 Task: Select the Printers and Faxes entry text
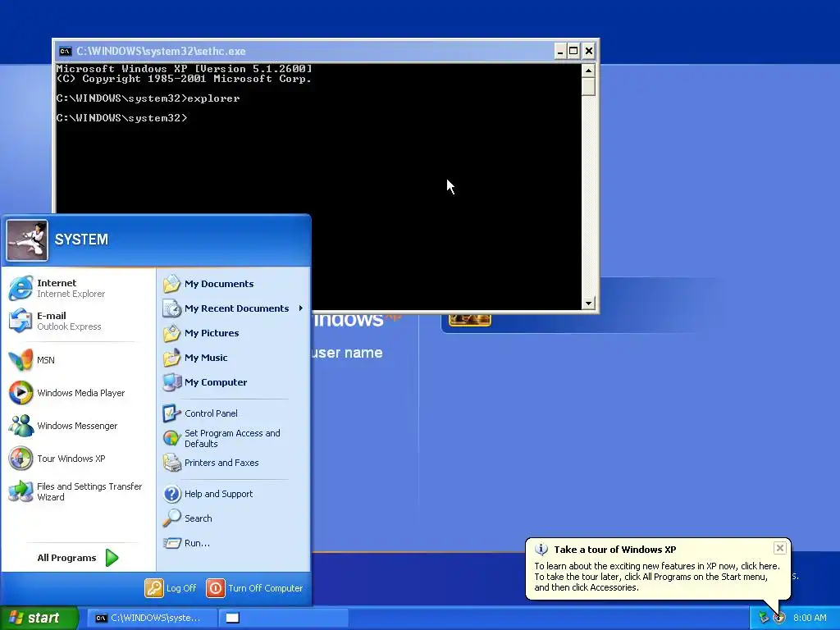click(221, 463)
